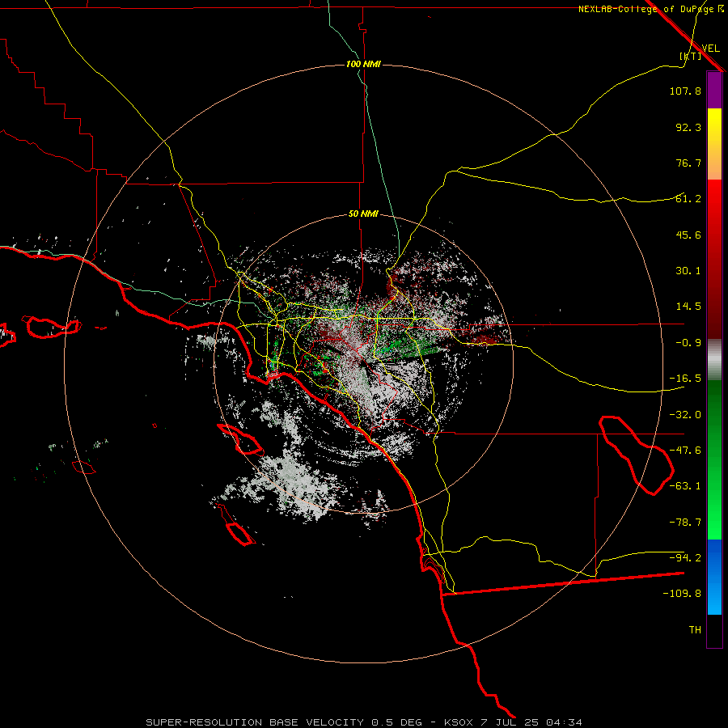Click the 50 NMI range ring label

click(363, 214)
